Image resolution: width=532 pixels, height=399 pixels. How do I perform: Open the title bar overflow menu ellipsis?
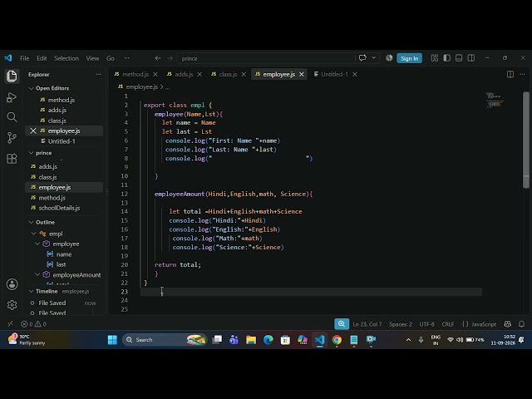(x=126, y=58)
